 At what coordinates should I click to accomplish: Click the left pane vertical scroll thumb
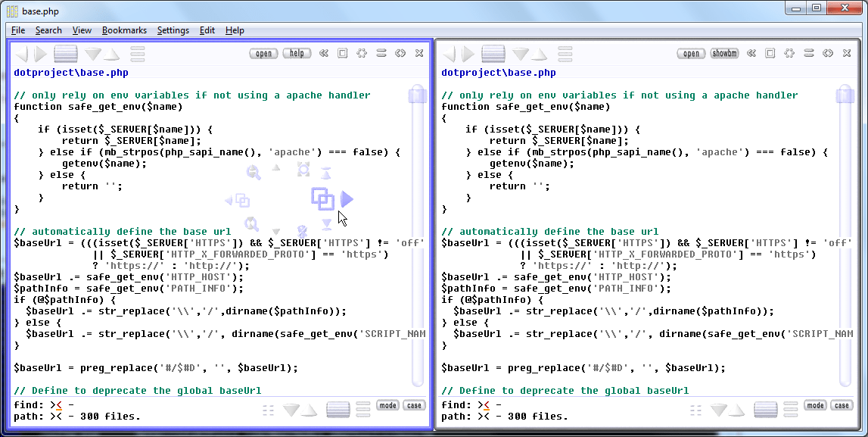coord(418,95)
